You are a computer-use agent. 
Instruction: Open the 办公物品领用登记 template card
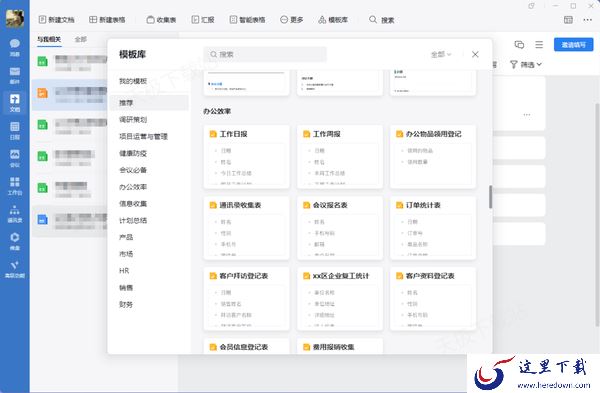[x=433, y=157]
